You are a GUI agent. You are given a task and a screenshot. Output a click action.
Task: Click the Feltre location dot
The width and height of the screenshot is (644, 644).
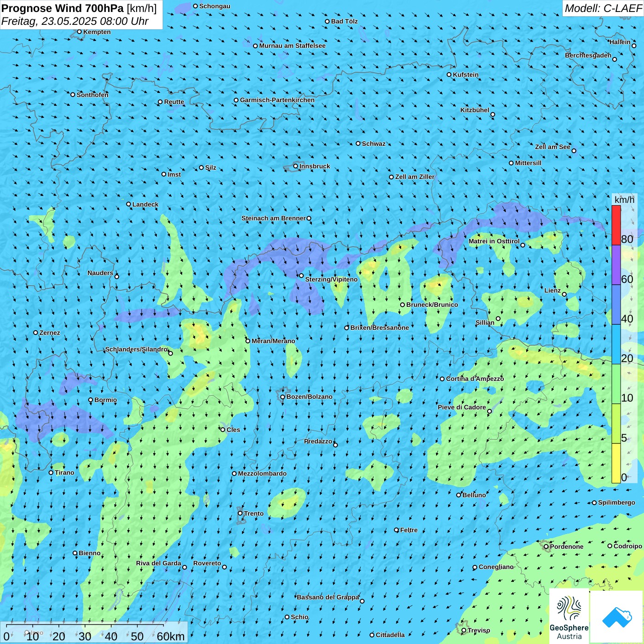click(397, 530)
